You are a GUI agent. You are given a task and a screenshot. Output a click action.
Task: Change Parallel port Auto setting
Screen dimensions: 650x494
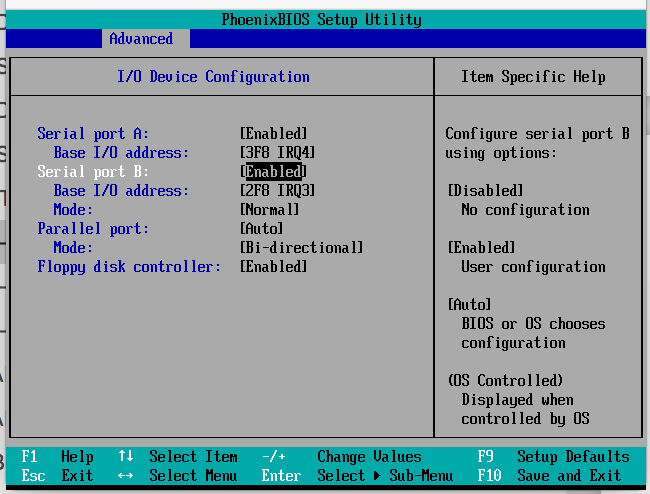click(262, 228)
